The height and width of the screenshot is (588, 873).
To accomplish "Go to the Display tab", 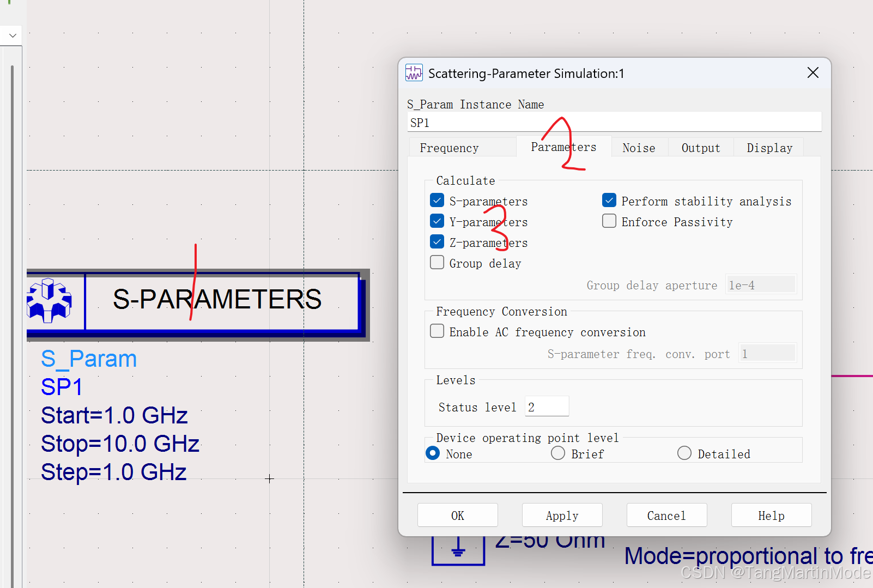I will [769, 148].
